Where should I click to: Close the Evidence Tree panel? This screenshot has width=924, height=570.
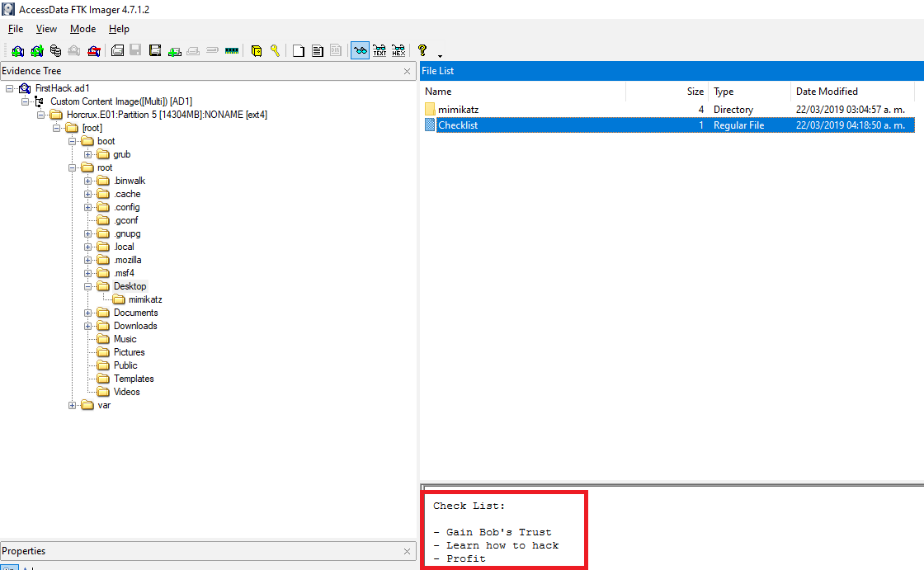coord(407,72)
